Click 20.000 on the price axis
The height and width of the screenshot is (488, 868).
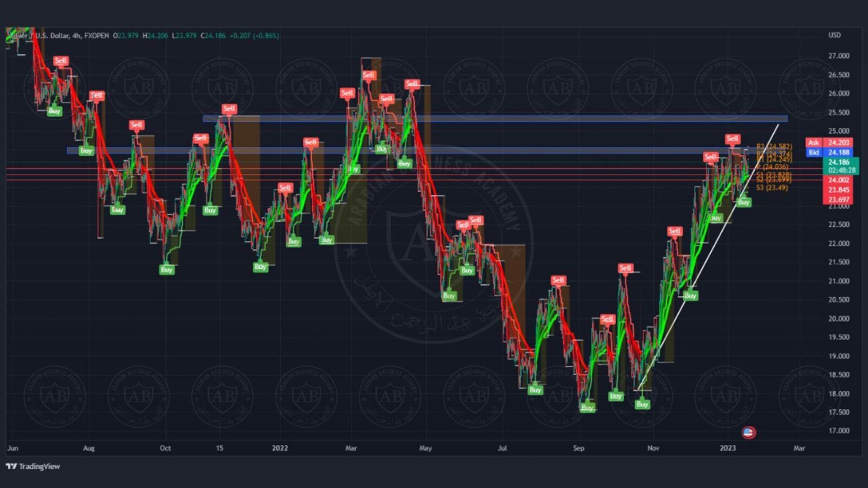(x=838, y=319)
